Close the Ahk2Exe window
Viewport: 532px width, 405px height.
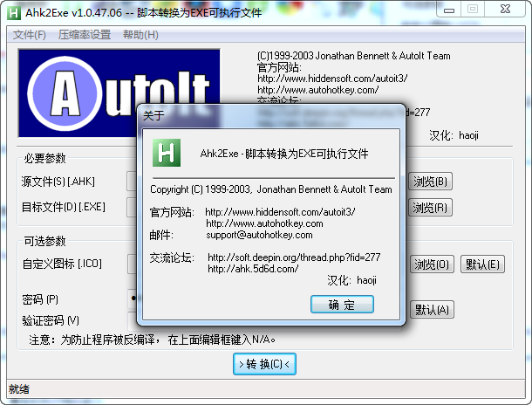click(505, 10)
